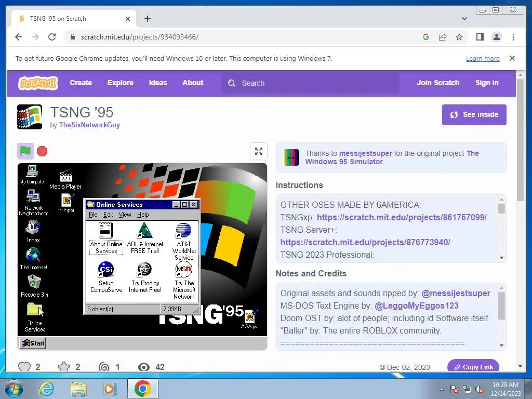Image resolution: width=532 pixels, height=399 pixels.
Task: Open Windows Media Player from taskbar
Action: click(110, 389)
